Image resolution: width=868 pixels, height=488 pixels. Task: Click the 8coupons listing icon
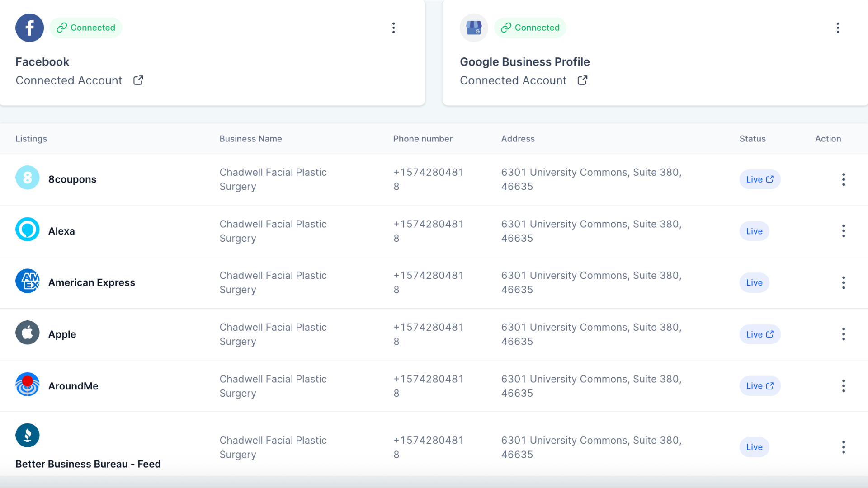(x=28, y=178)
